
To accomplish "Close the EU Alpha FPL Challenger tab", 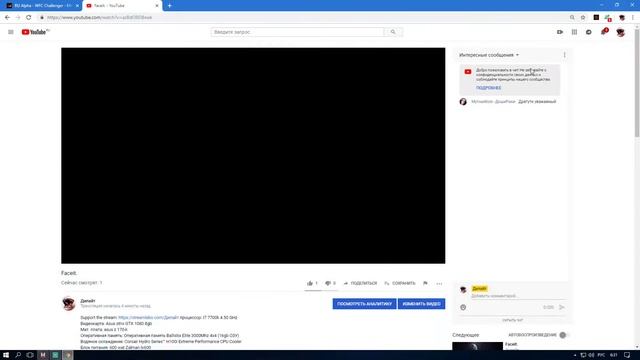I will (x=77, y=6).
